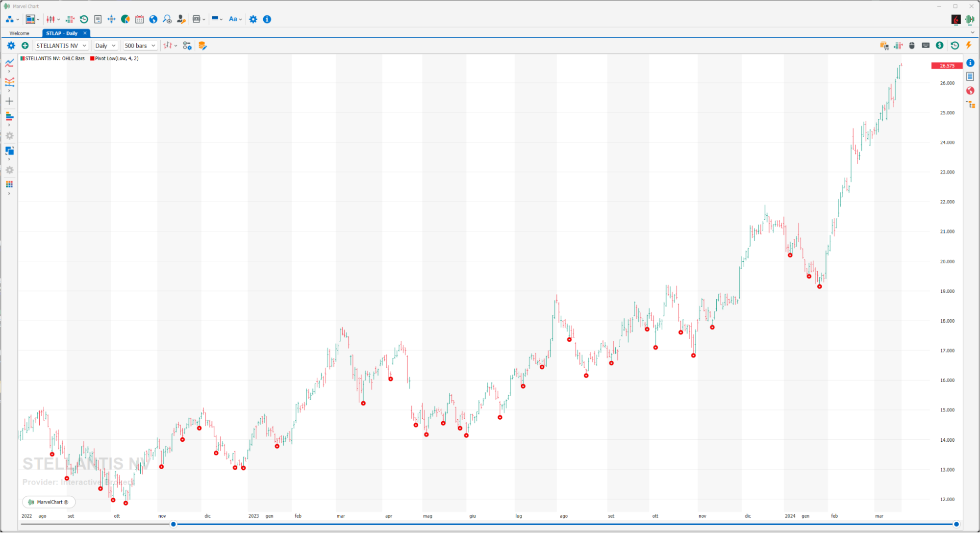
Task: Toggle the history clock icon on the chart toolbar
Action: pyautogui.click(x=955, y=46)
